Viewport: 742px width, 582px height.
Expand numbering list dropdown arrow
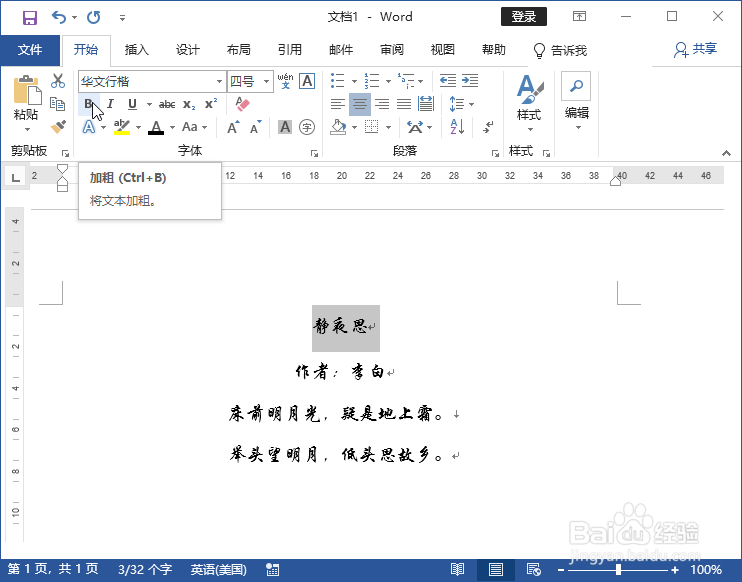click(389, 81)
